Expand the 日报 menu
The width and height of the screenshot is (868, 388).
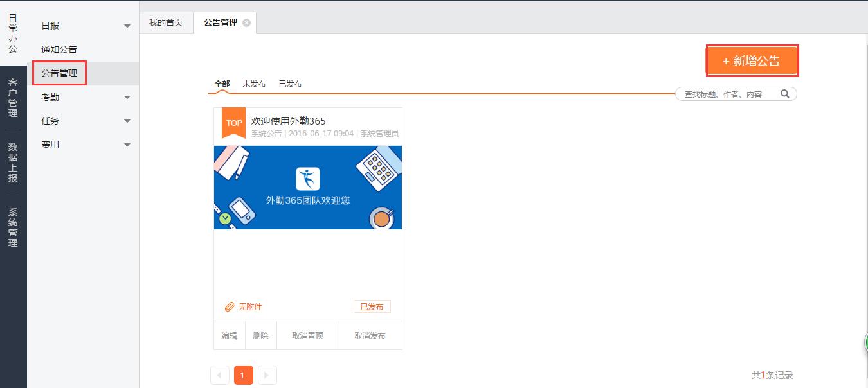(127, 26)
